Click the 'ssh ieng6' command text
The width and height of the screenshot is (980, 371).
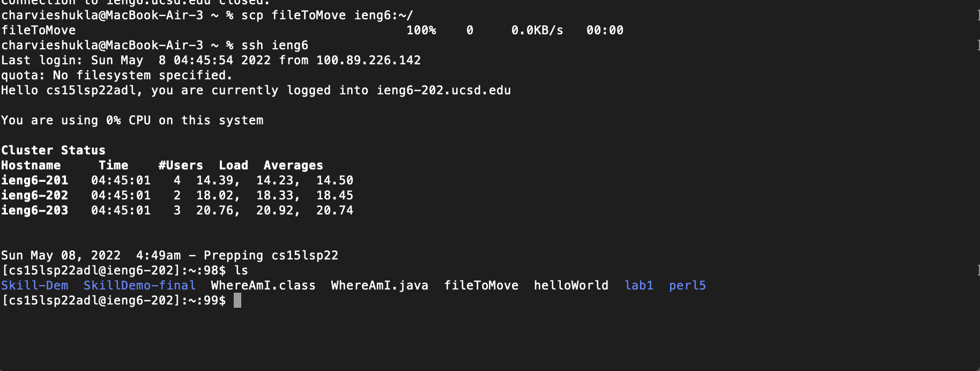[274, 45]
